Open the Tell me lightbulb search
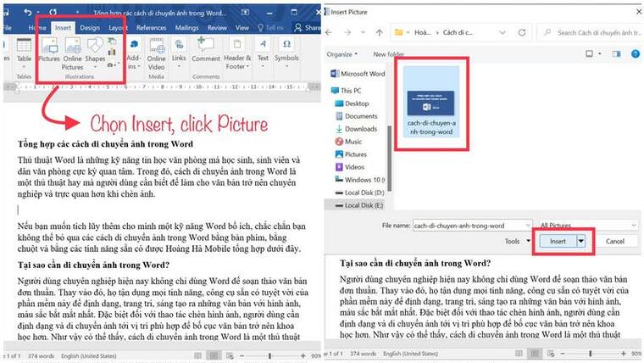This screenshot has width=644, height=363. tap(260, 27)
